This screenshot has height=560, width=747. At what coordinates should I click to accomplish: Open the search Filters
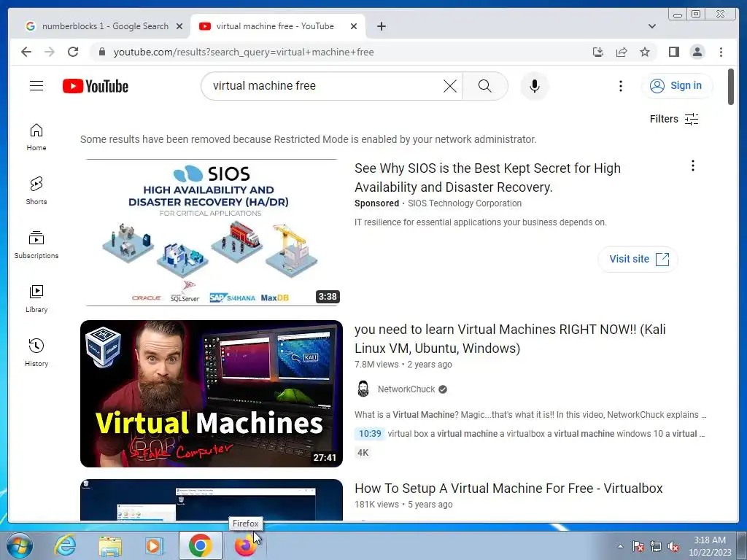coord(674,119)
